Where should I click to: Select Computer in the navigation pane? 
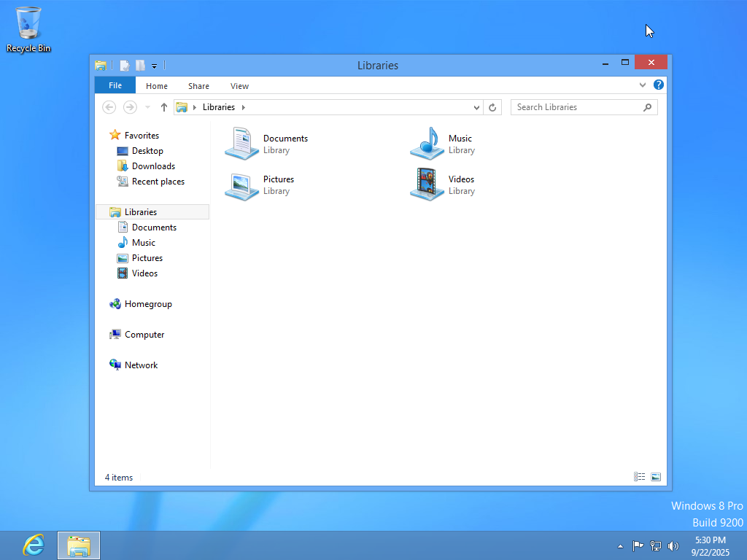tap(144, 335)
